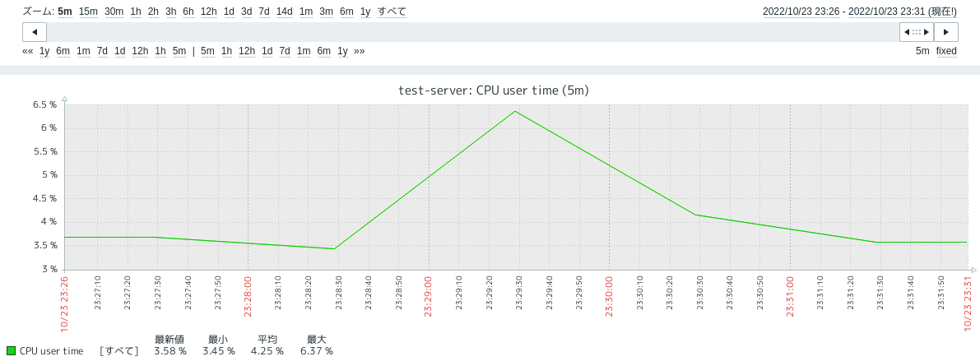
Task: Toggle the fixed time-period mode link
Action: pos(946,51)
